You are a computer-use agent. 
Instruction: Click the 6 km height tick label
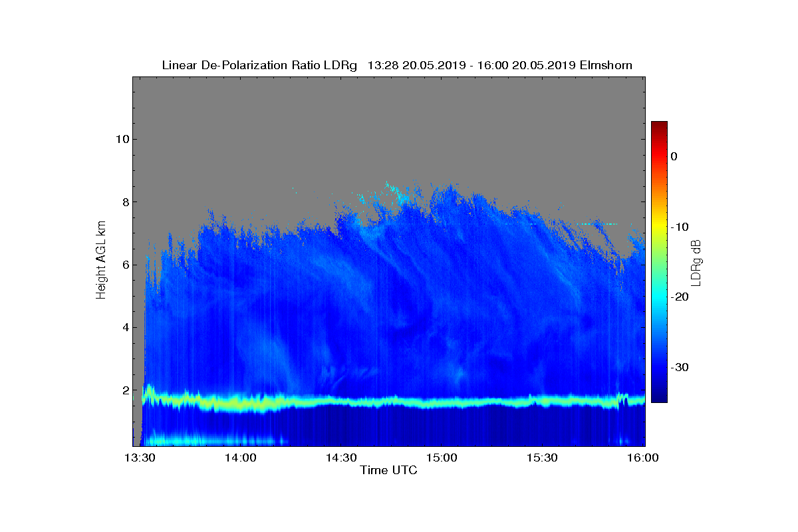click(124, 265)
